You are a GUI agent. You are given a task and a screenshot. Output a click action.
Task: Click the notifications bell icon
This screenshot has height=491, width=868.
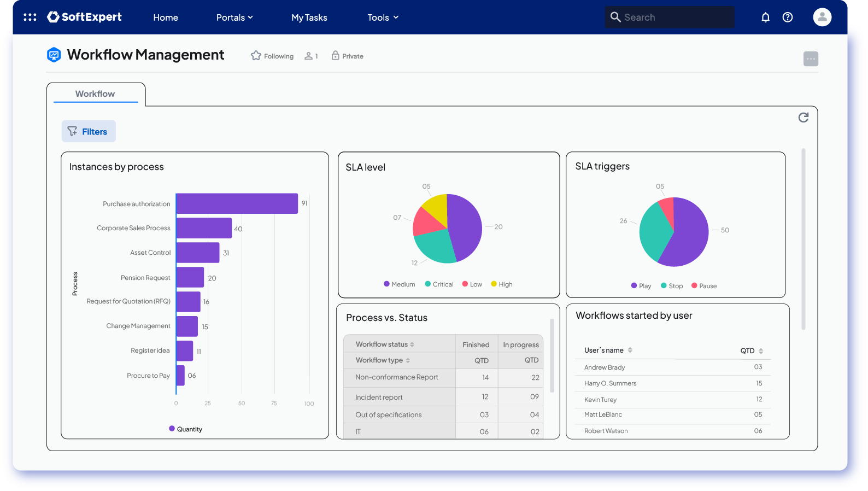pyautogui.click(x=765, y=17)
